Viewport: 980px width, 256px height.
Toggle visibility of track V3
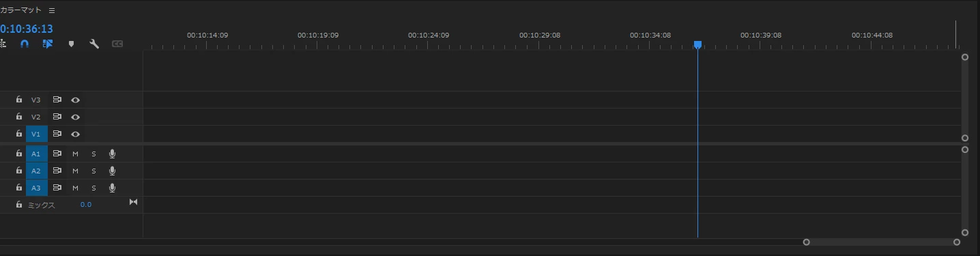pos(76,100)
